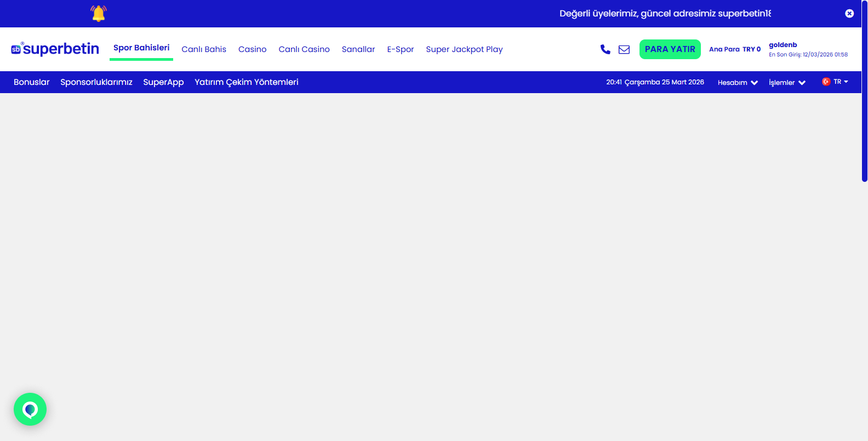Viewport: 868px width, 441px height.
Task: Expand the İşlemler dropdown
Action: (x=787, y=82)
